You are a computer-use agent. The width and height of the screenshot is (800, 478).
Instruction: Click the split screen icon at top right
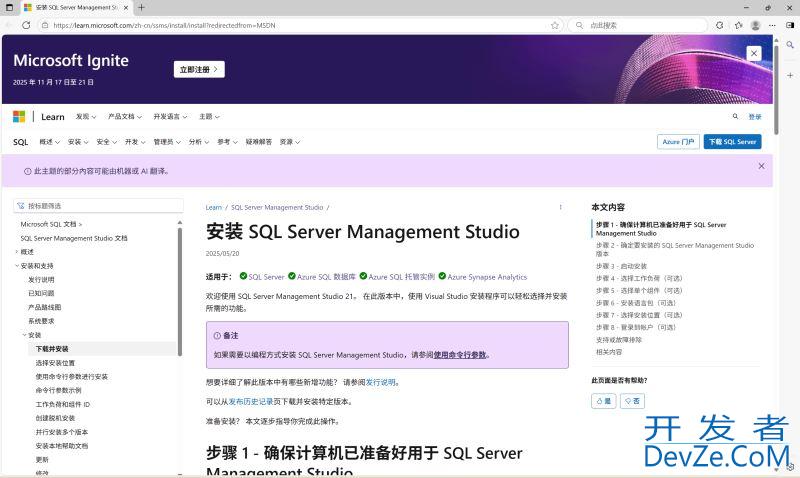(790, 25)
